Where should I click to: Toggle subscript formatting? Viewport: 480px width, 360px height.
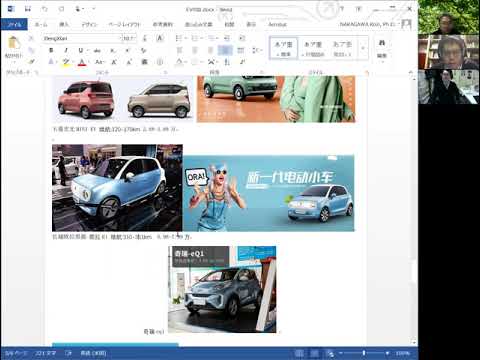(x=113, y=50)
